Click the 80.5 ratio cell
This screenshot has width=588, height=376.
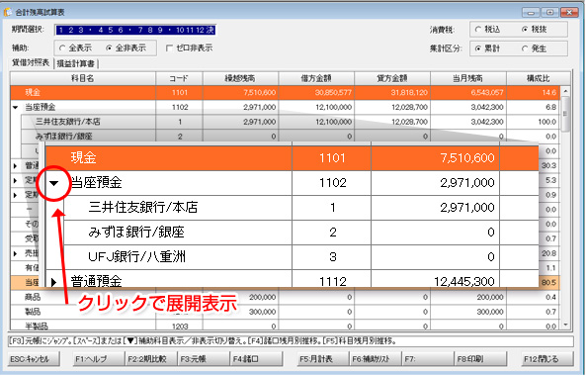tap(549, 282)
